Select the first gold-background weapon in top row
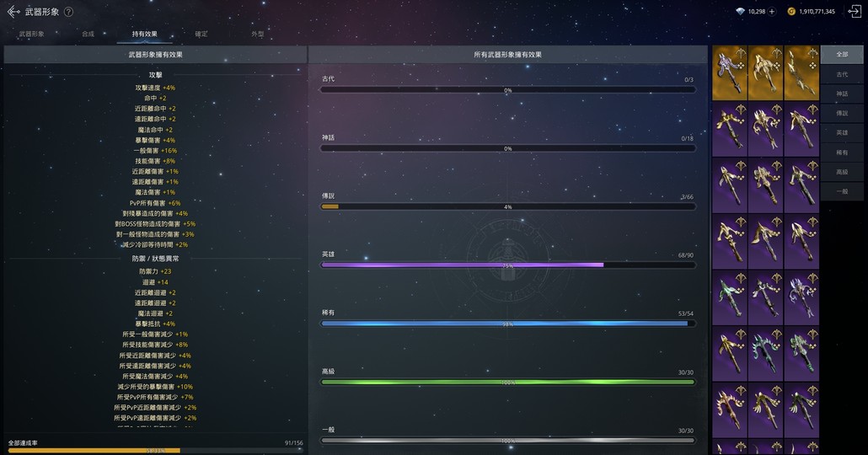 click(x=730, y=72)
